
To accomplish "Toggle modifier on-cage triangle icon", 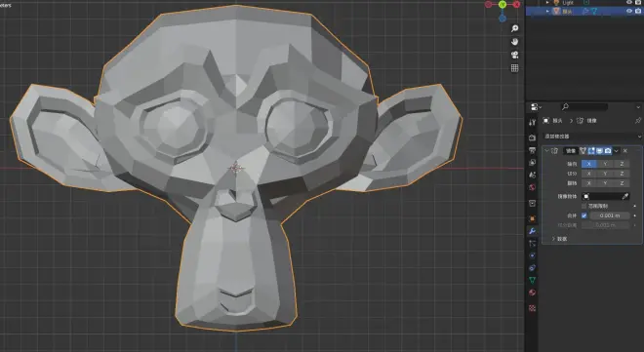I will coord(583,151).
